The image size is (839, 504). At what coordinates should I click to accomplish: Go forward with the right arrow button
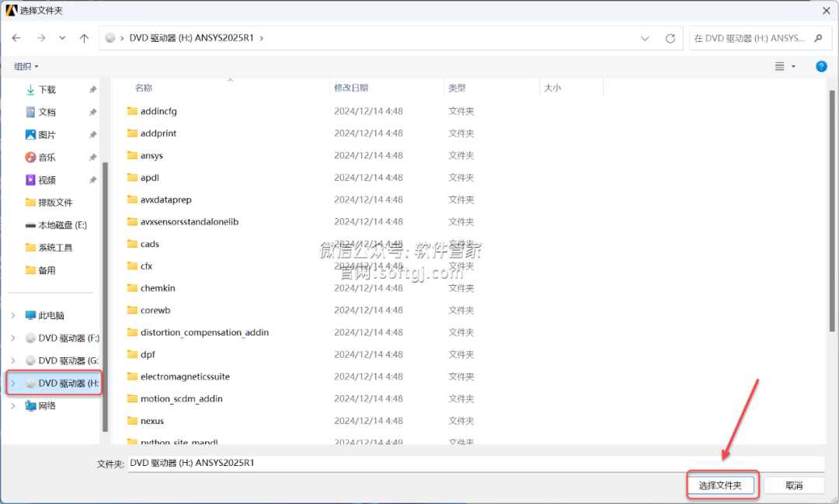[41, 38]
